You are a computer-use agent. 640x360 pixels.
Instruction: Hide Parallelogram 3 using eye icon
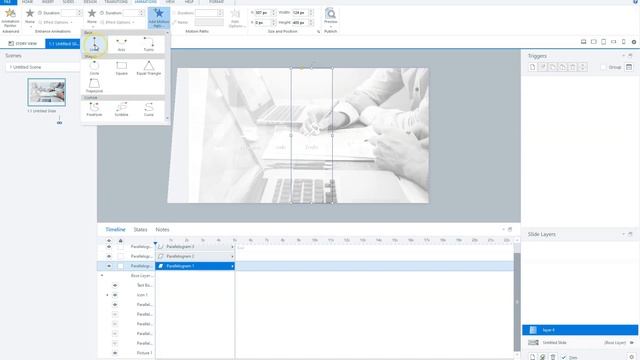[x=109, y=247]
